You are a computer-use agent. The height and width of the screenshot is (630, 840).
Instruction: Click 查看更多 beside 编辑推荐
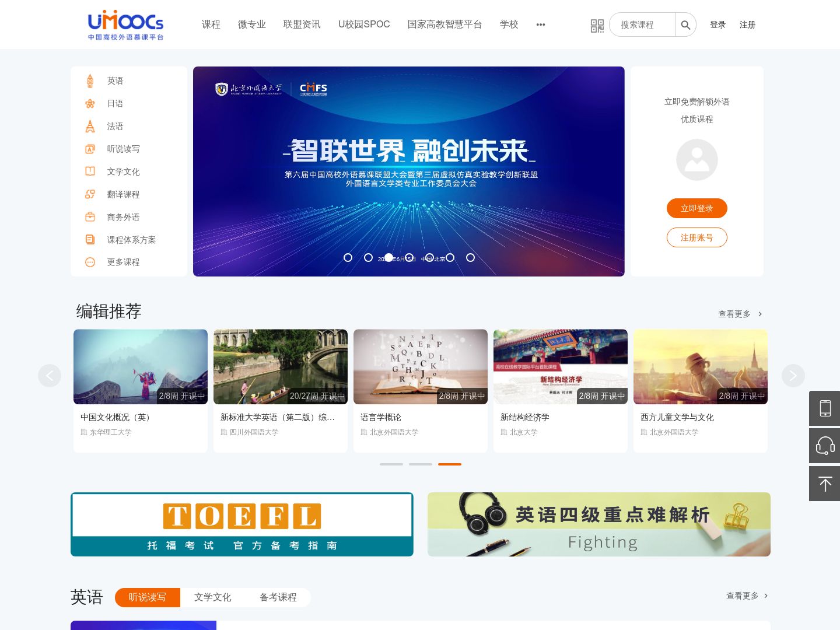[x=734, y=314]
